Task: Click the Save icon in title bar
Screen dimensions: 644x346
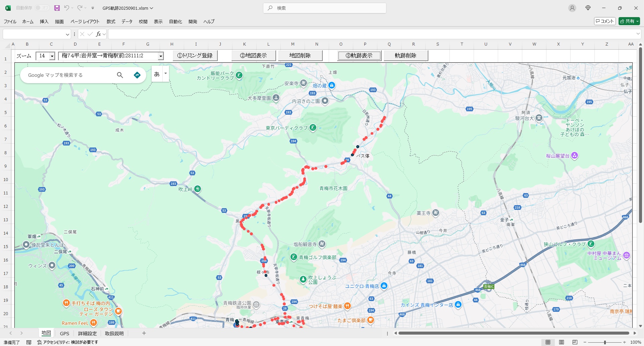Action: [57, 8]
